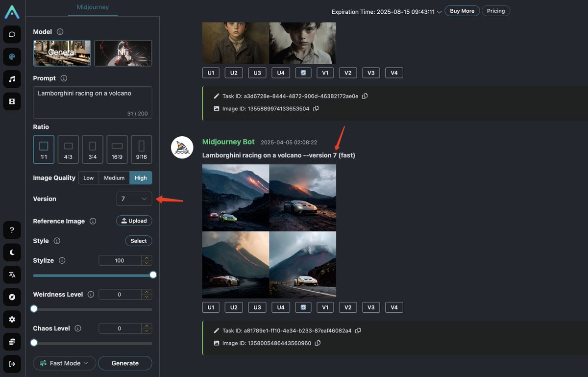Copy Task ID a81789e1-ff10 with copy icon
This screenshot has height=377, width=588.
pos(358,330)
